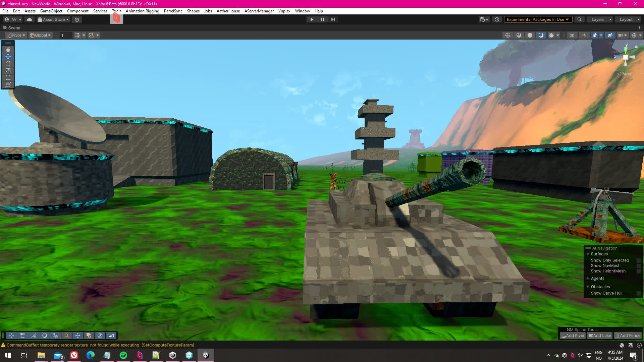This screenshot has width=644, height=362.
Task: Toggle 2D scene view mode
Action: click(x=572, y=35)
